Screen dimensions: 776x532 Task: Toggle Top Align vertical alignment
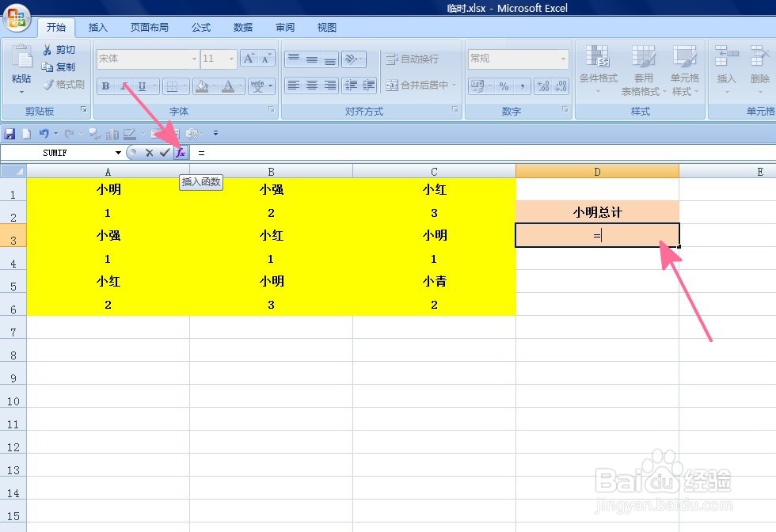point(294,59)
